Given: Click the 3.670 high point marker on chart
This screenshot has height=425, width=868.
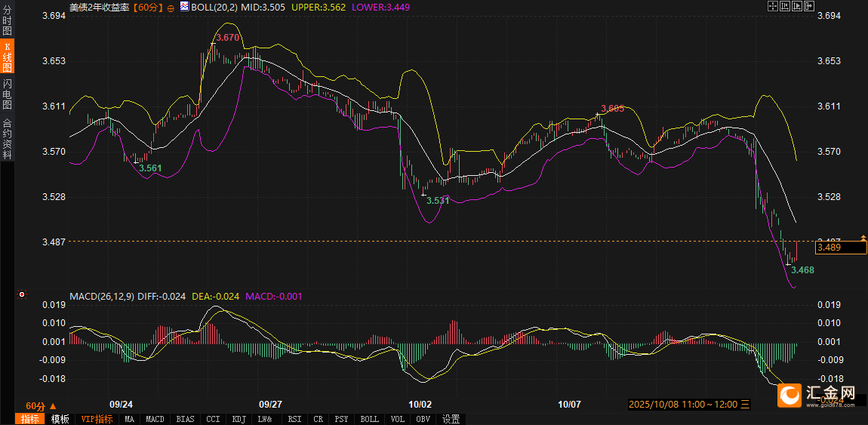Looking at the screenshot, I should (x=227, y=37).
